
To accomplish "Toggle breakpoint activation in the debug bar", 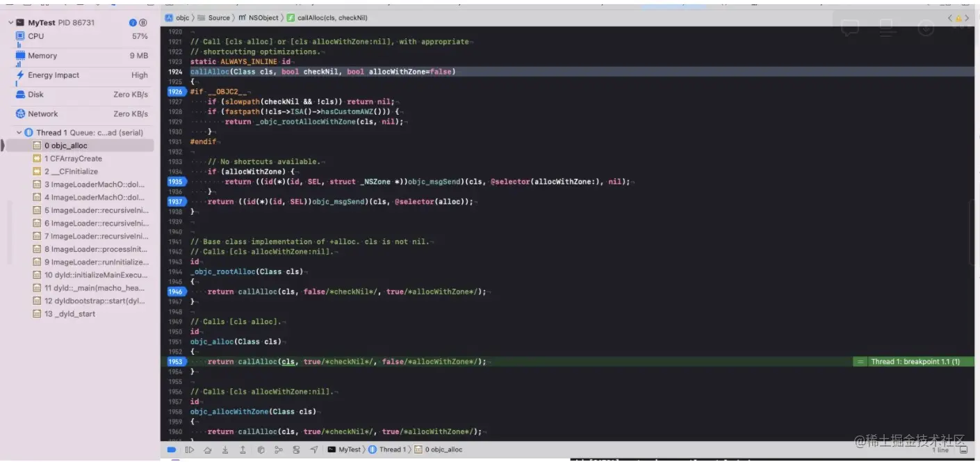I will pos(171,449).
